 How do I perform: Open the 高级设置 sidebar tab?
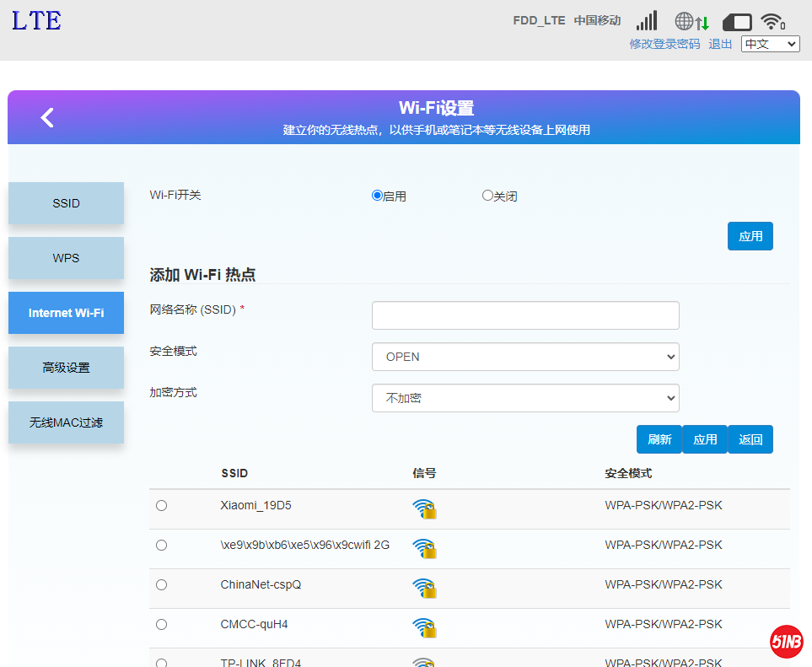coord(66,368)
